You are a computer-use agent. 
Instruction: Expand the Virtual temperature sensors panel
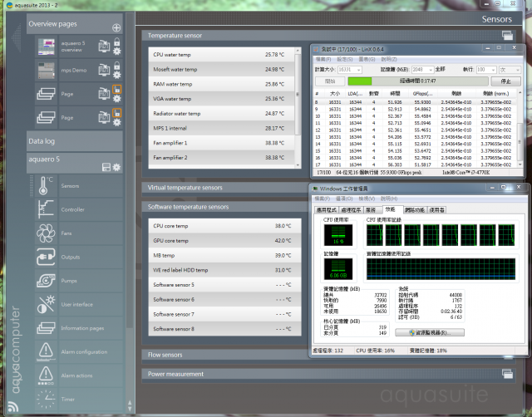pyautogui.click(x=225, y=188)
